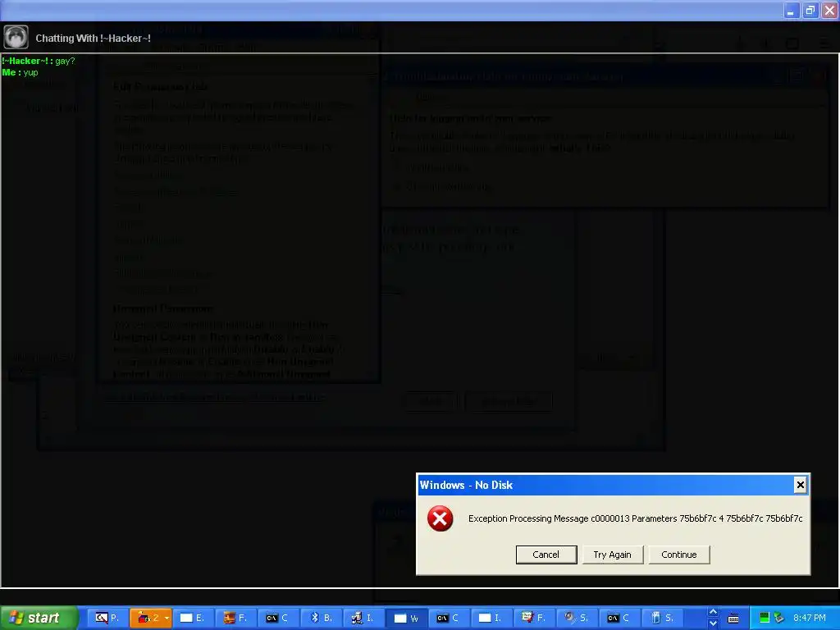The width and height of the screenshot is (840, 630).
Task: Click the Exception Processing Message text
Action: (635, 518)
